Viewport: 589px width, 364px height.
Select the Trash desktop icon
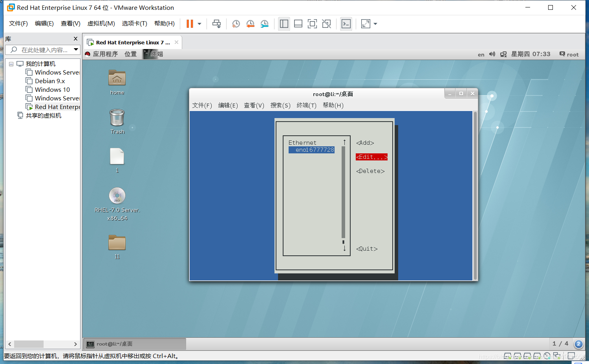[x=117, y=122]
